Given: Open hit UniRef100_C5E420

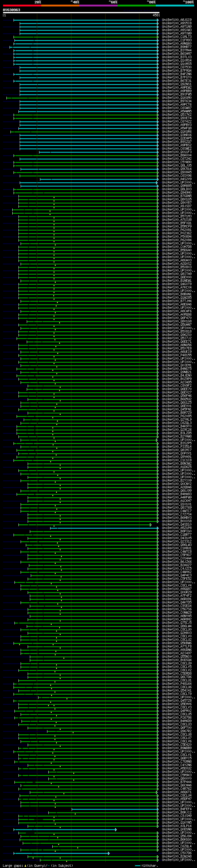Looking at the screenshot, I should click(x=177, y=745).
